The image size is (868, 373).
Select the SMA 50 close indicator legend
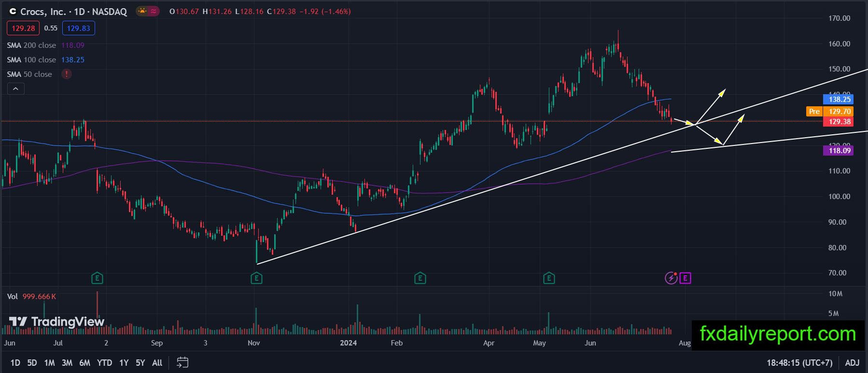click(29, 74)
